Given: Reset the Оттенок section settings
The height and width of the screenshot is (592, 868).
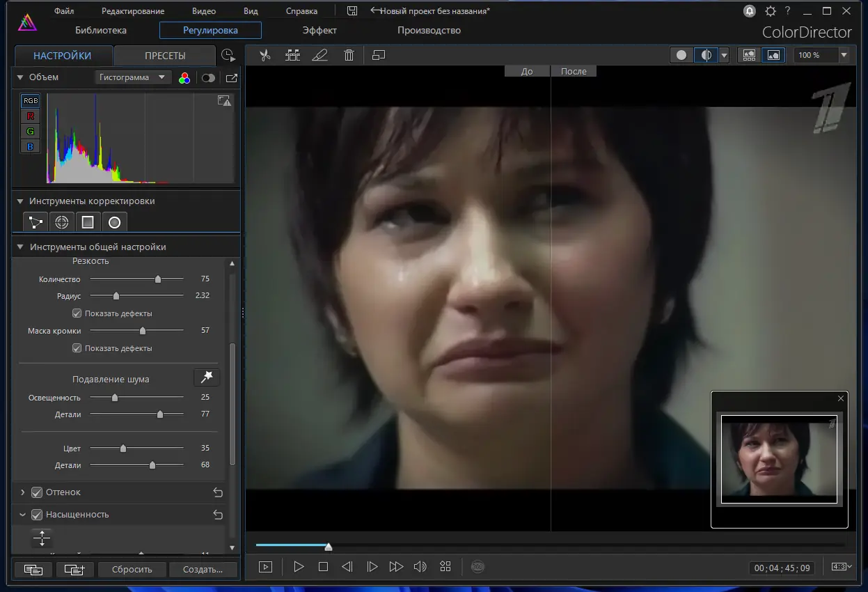Looking at the screenshot, I should (x=218, y=492).
